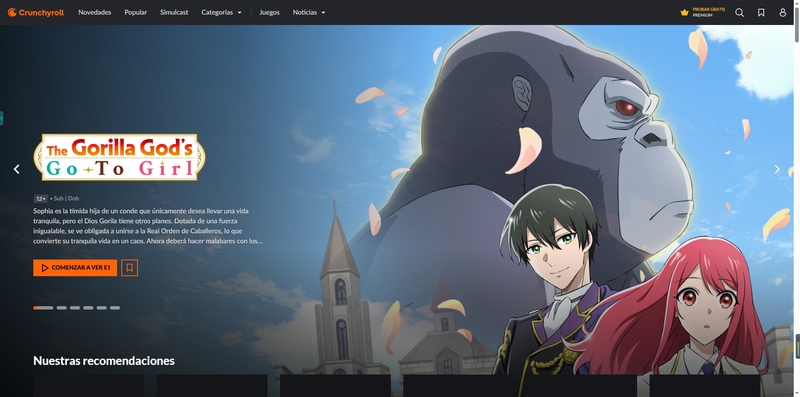Select the fifth carousel slide indicator
Image resolution: width=800 pixels, height=397 pixels.
(102, 308)
